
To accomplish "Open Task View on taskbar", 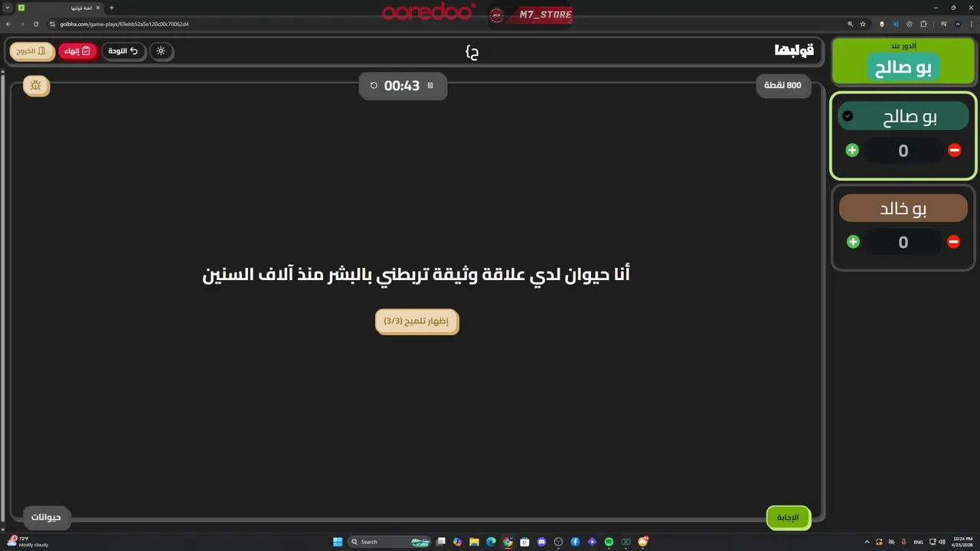I will 441,542.
